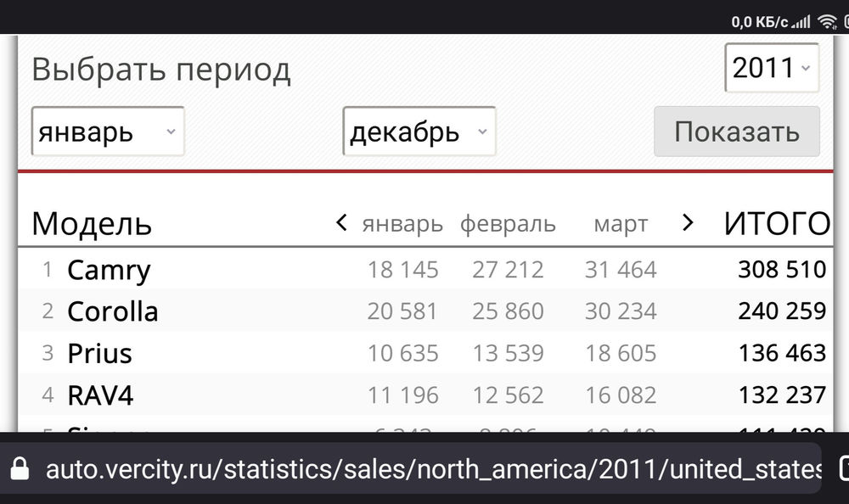Viewport: 849px width, 504px height.
Task: Tap the lock icon in address bar
Action: tap(19, 468)
